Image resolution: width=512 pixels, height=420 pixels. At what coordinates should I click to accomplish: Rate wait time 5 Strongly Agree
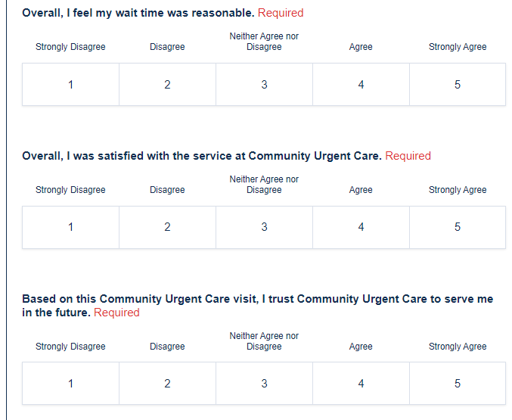click(x=458, y=85)
